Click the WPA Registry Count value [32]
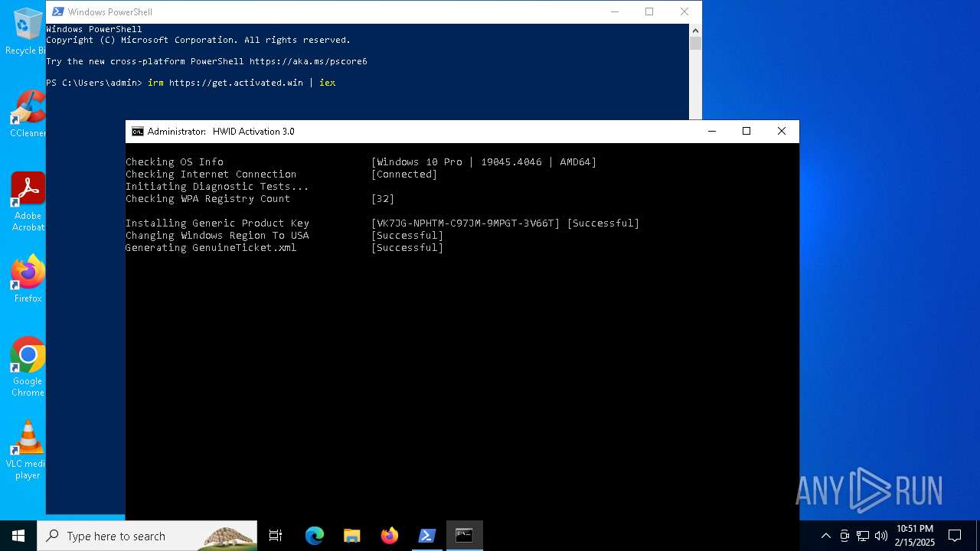Image resolution: width=980 pixels, height=551 pixels. pos(383,199)
